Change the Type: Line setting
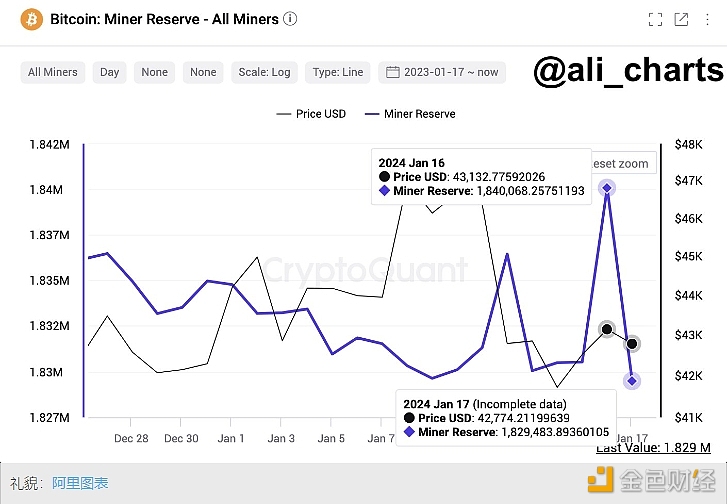This screenshot has height=504, width=727. (x=338, y=72)
